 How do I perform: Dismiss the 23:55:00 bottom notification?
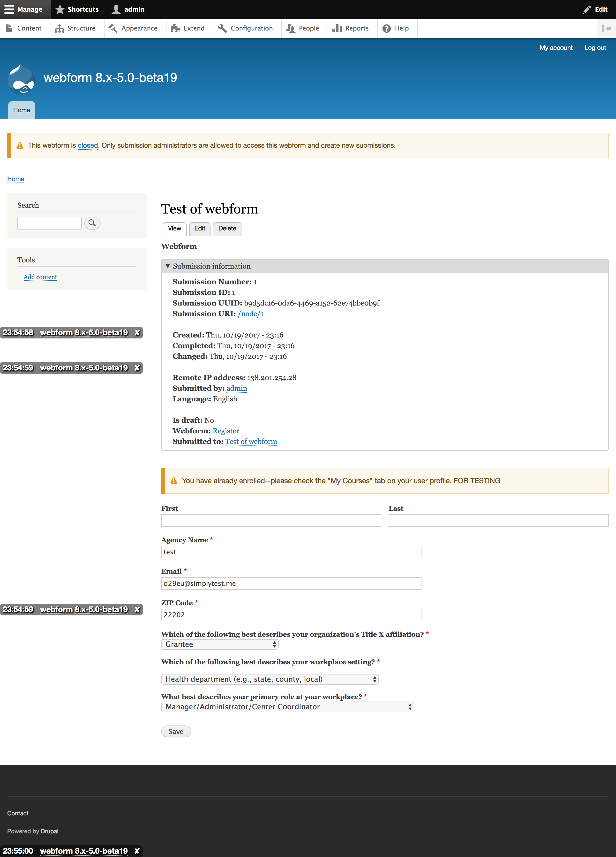137,851
